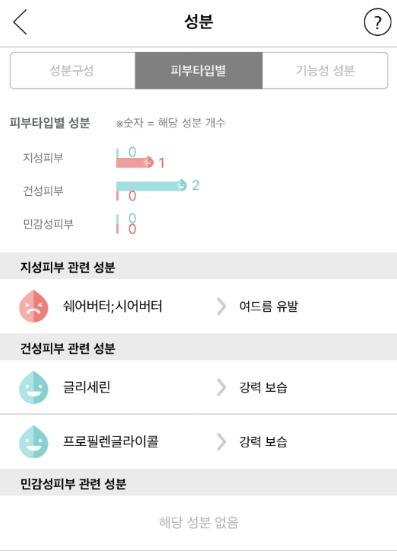Image resolution: width=397 pixels, height=551 pixels.
Task: Switch to the 성분구성 tab
Action: (x=72, y=70)
